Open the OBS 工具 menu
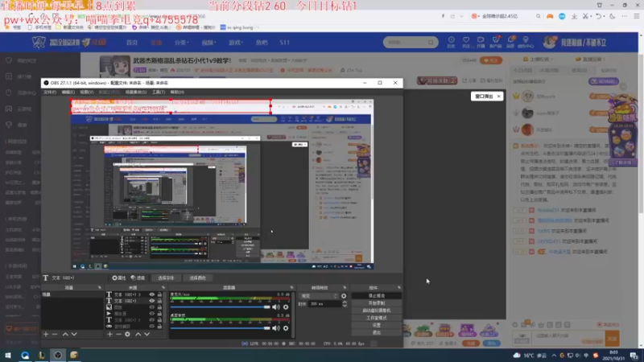Screen dimensions: 644x362 click(159, 93)
